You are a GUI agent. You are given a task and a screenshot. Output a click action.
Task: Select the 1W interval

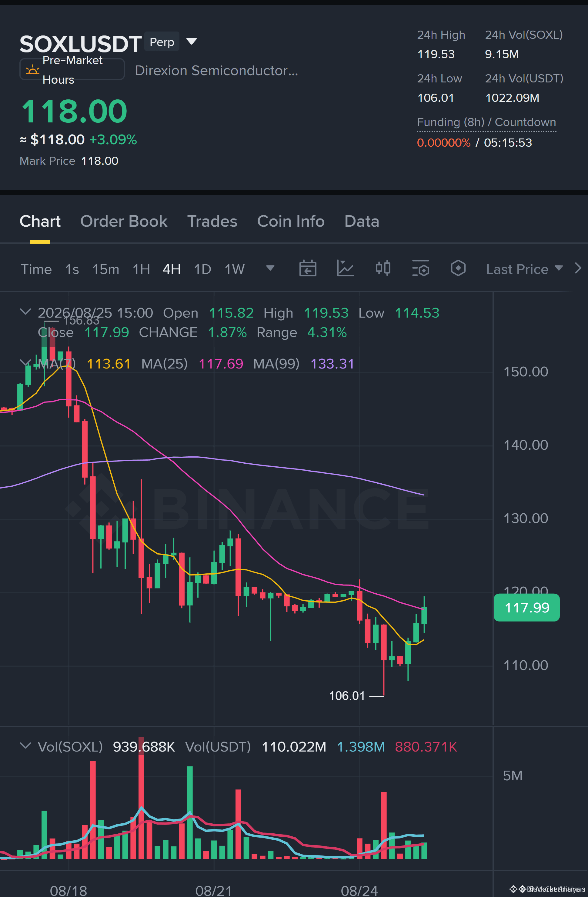click(235, 269)
